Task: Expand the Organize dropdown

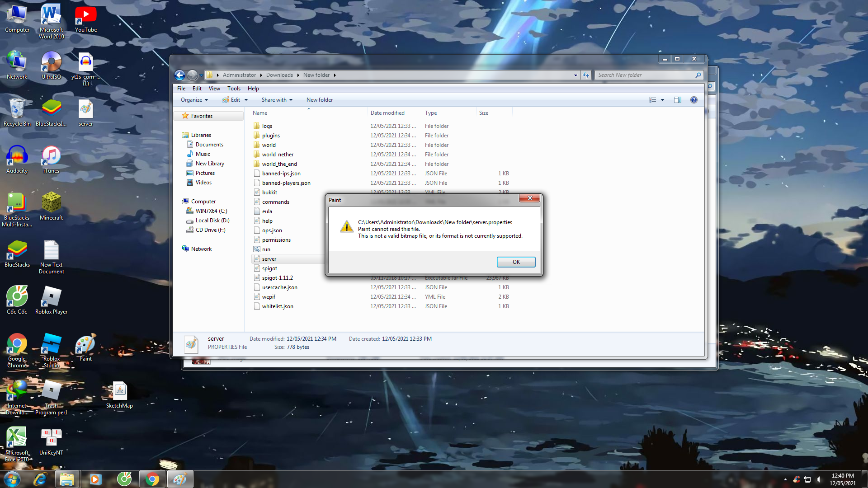Action: (x=194, y=100)
